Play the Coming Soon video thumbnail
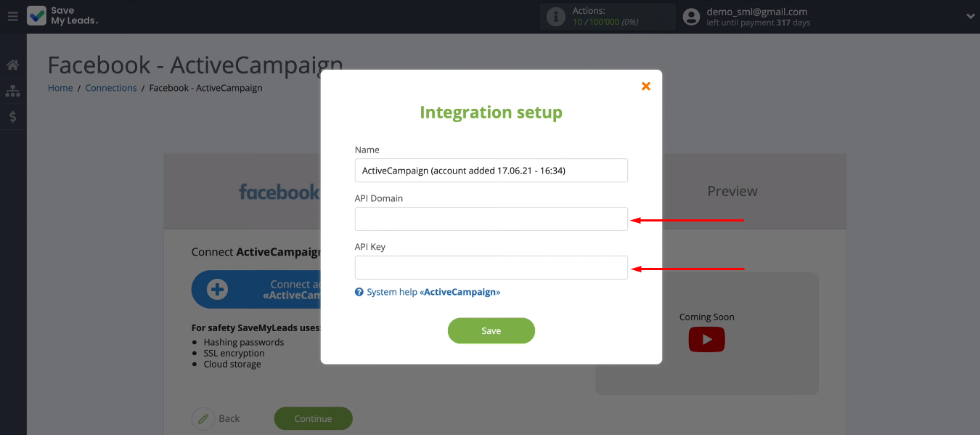The image size is (980, 435). click(706, 339)
